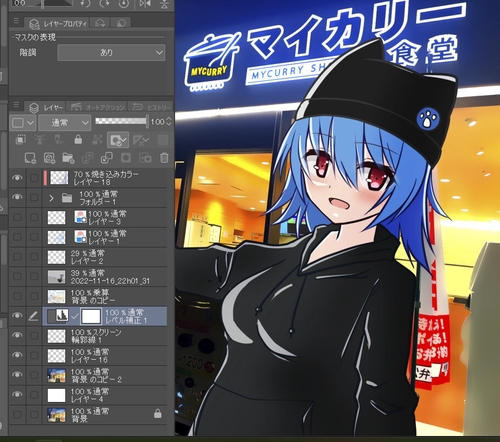Click the lock icon on 背景 layer
Image resolution: width=500 pixels, height=442 pixels.
click(x=158, y=414)
